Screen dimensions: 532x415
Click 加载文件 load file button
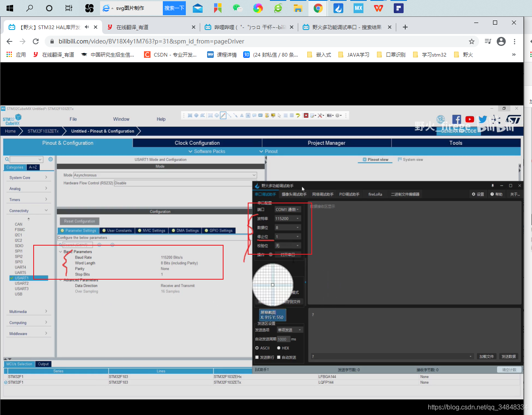pos(486,356)
